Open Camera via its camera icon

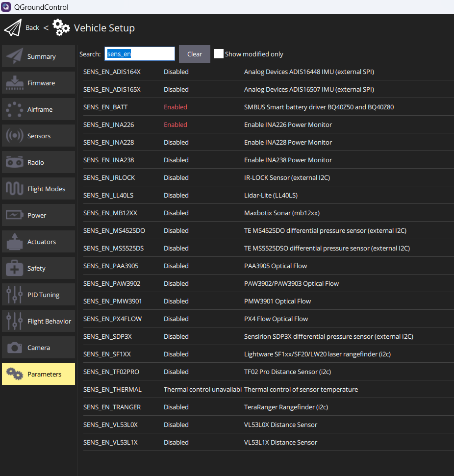click(14, 348)
